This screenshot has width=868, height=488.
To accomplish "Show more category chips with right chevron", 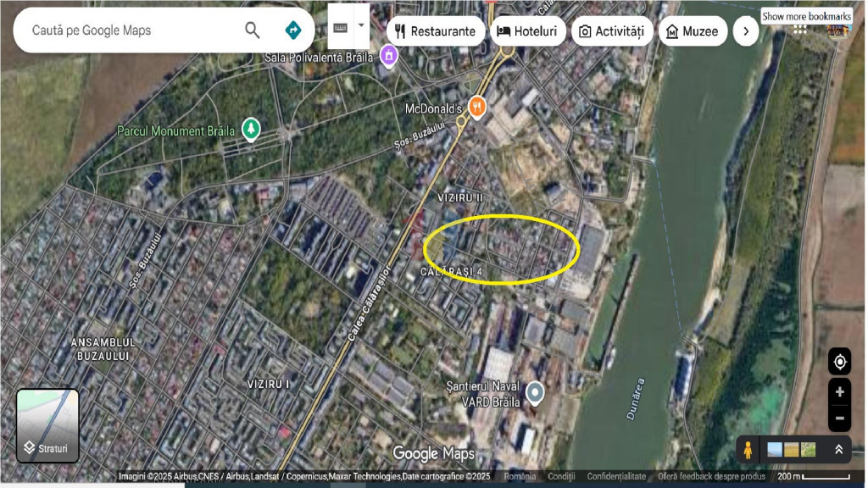I will pos(745,31).
